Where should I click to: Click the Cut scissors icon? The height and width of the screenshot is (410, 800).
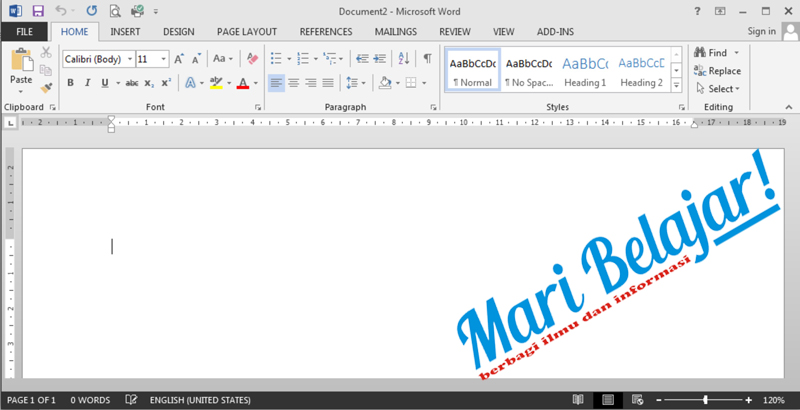pyautogui.click(x=46, y=52)
